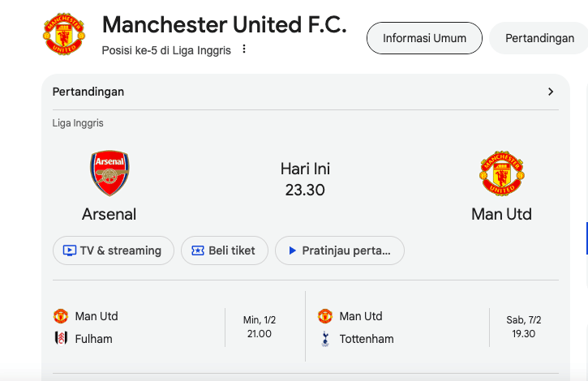This screenshot has width=588, height=381.
Task: Open the Man Utd vs Fulham match
Action: coord(162,327)
